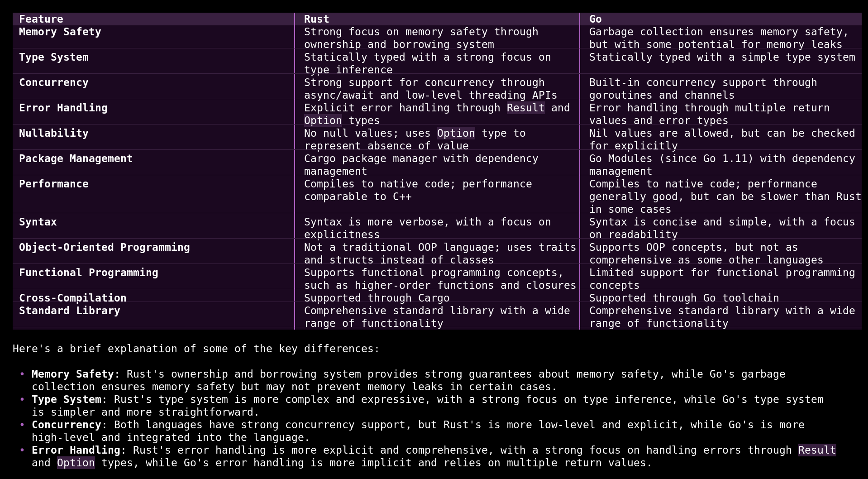
Task: Click the "Functional Programming" row label
Action: point(88,273)
